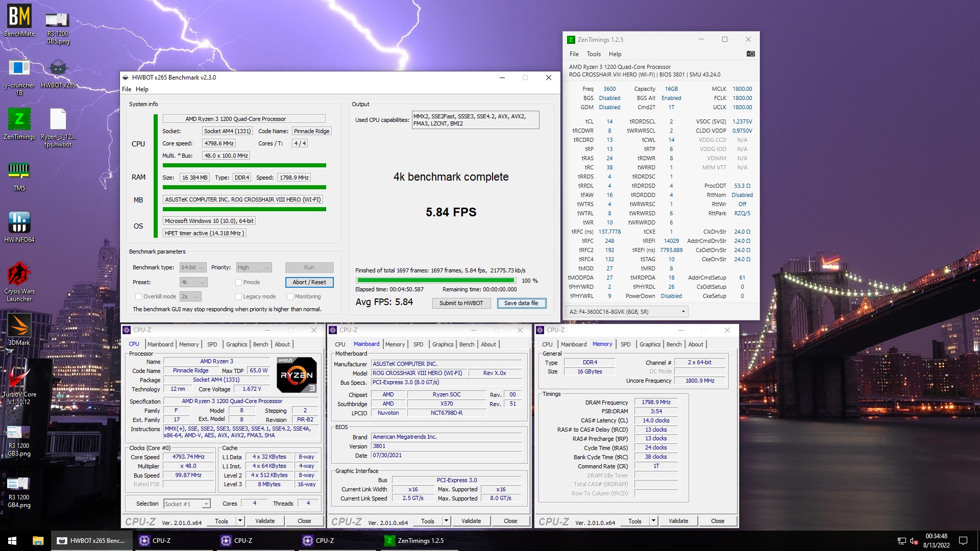Click the CPU green status bar in System info
Screen dimensions: 980x551
click(244, 165)
